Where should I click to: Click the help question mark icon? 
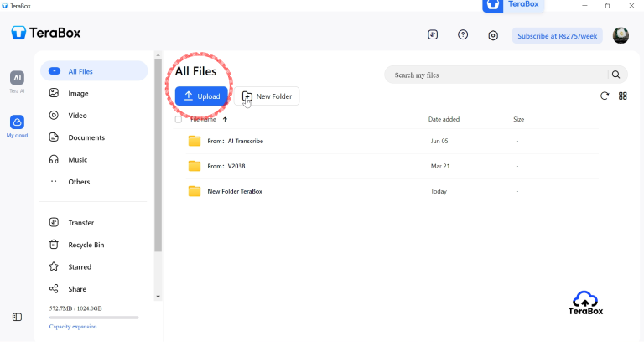point(463,35)
